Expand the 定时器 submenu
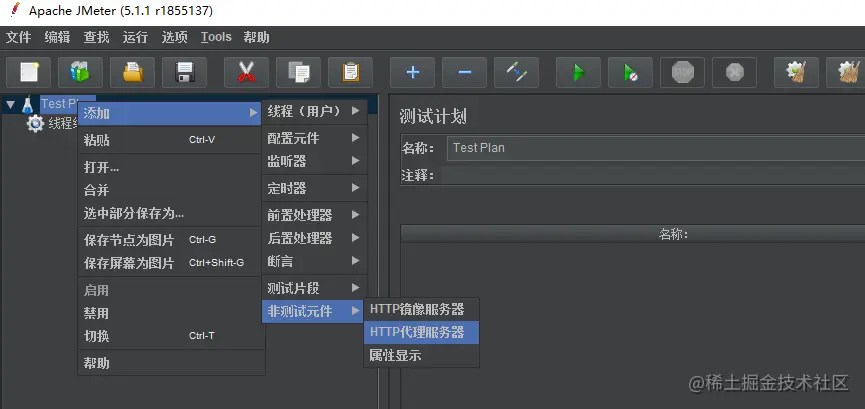Image resolution: width=865 pixels, height=409 pixels. (314, 188)
